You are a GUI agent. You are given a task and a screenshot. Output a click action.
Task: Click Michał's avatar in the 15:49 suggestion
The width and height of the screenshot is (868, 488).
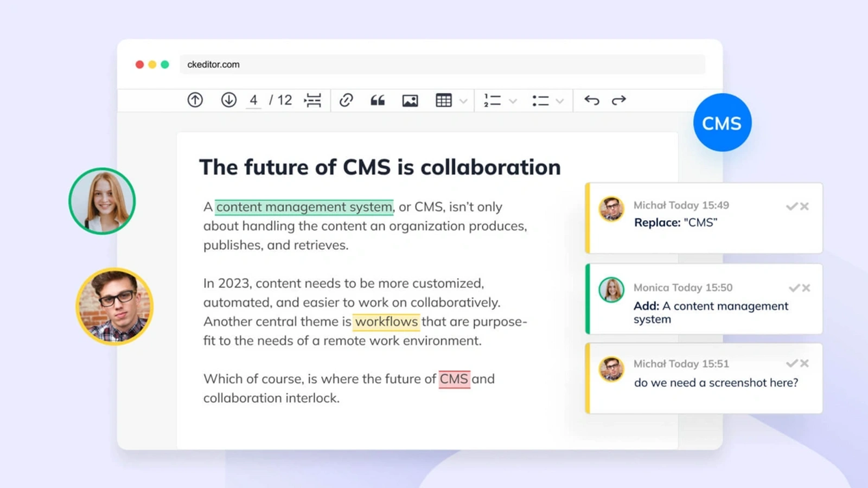pos(611,209)
